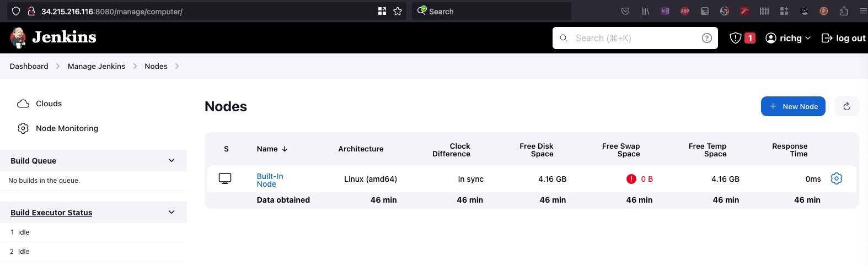
Task: Sort the table by Name column
Action: (272, 149)
